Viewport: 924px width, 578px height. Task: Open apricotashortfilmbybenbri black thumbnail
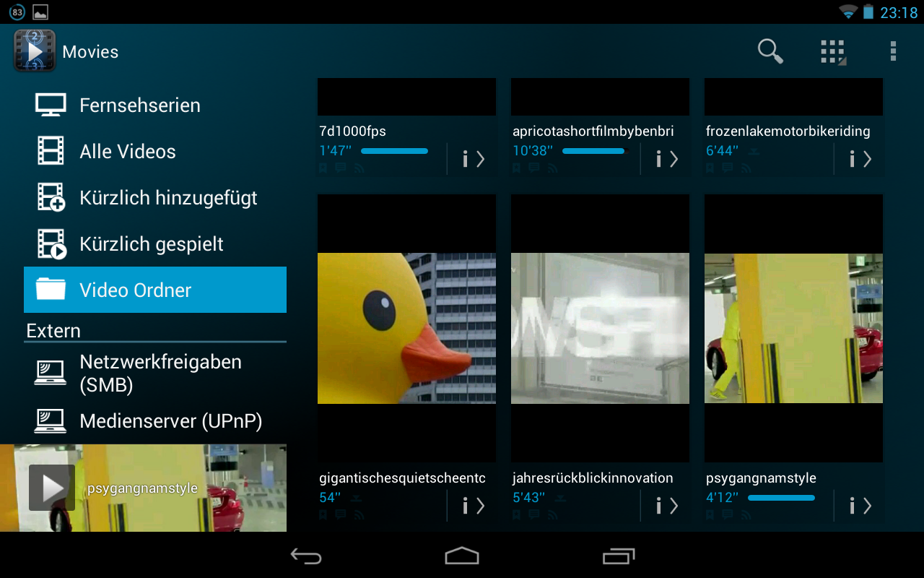(600, 97)
